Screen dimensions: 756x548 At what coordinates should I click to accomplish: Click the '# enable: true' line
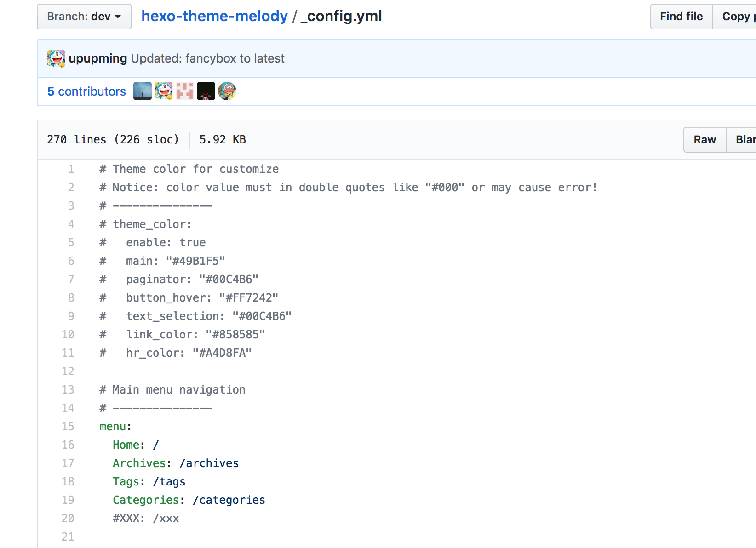click(153, 243)
